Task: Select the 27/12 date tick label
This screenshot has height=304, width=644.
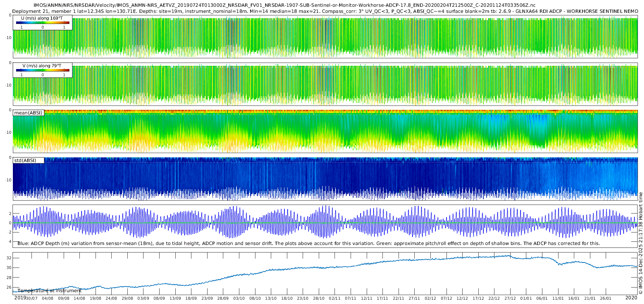Action: point(510,298)
